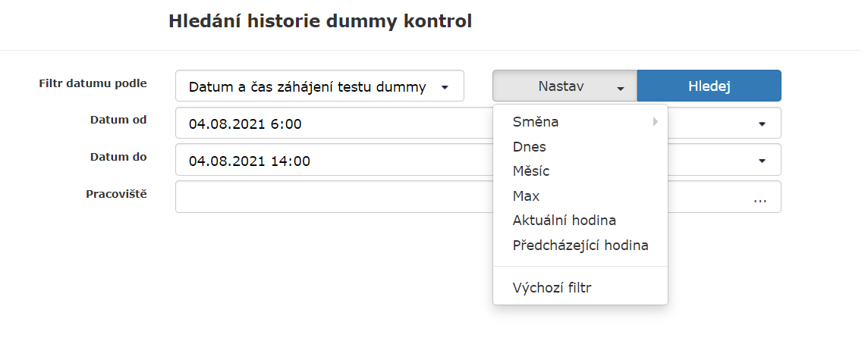Click the Pracoviště label text
The height and width of the screenshot is (341, 868).
click(x=116, y=194)
